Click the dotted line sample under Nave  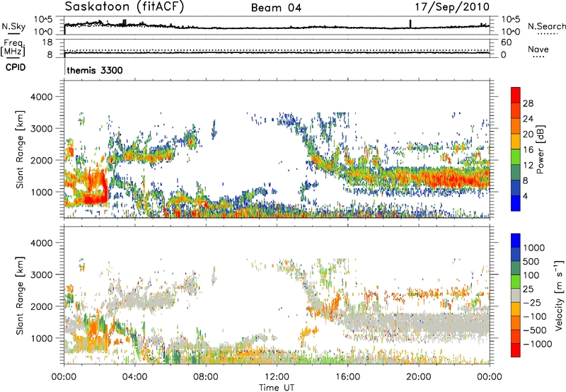pyautogui.click(x=538, y=57)
